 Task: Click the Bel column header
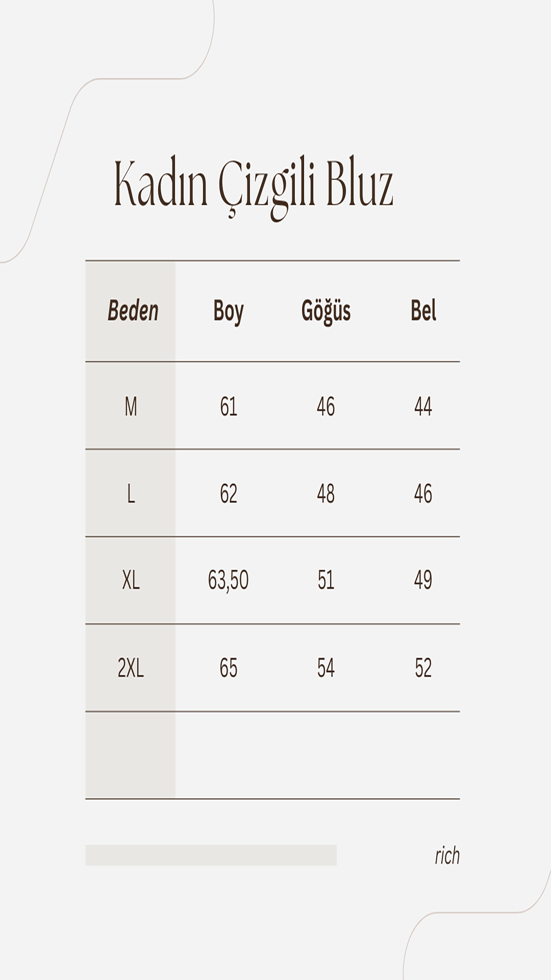(x=423, y=310)
